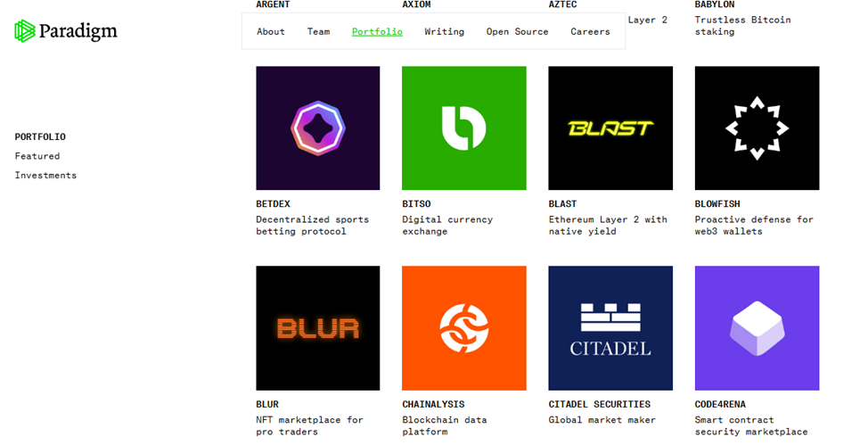Select the orange Chainalysis logo tile
The width and height of the screenshot is (868, 445).
tap(463, 328)
